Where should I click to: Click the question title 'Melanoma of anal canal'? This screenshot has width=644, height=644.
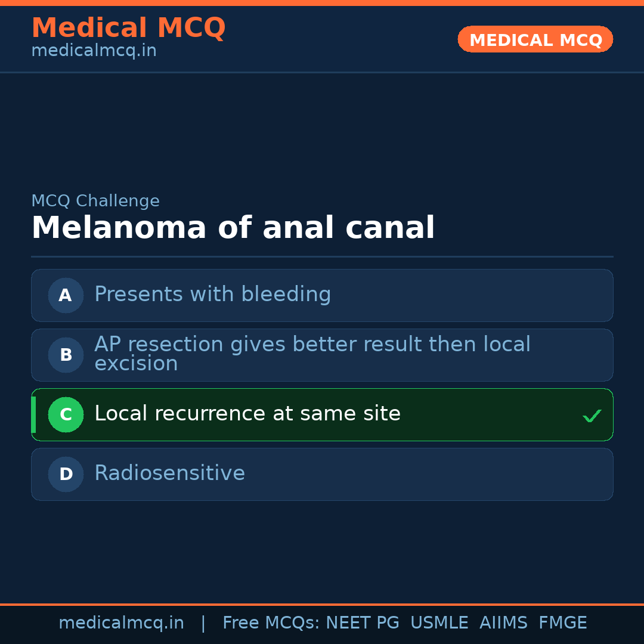coord(233,228)
